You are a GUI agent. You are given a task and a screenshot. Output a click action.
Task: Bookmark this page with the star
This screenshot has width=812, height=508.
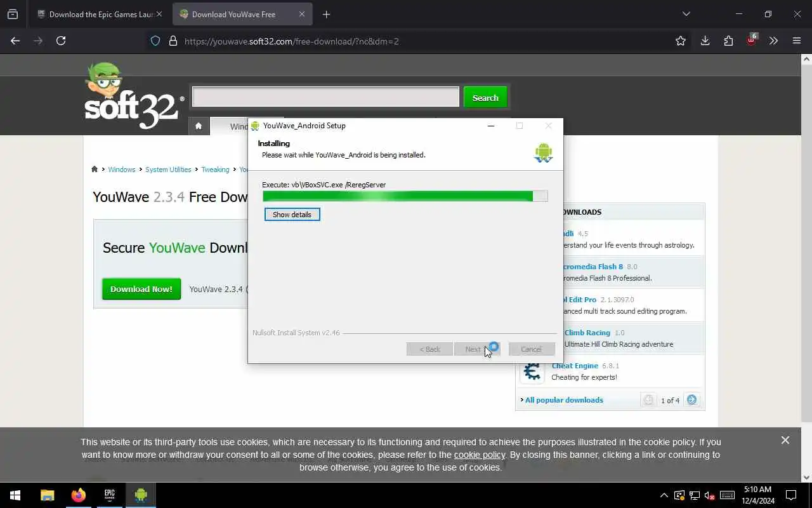[681, 41]
